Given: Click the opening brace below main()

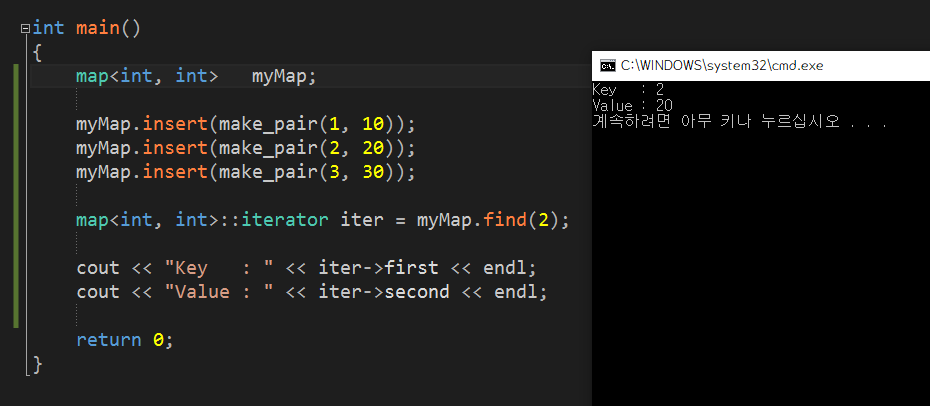Looking at the screenshot, I should (37, 53).
